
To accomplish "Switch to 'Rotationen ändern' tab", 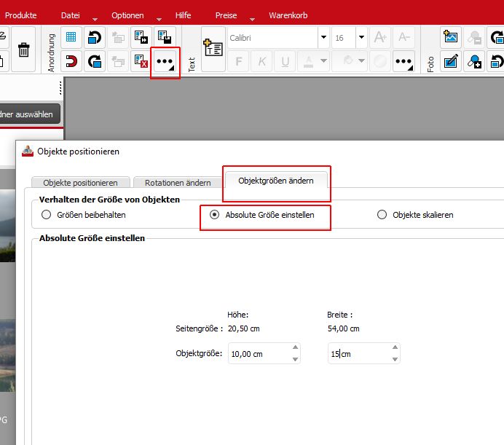I will click(178, 183).
